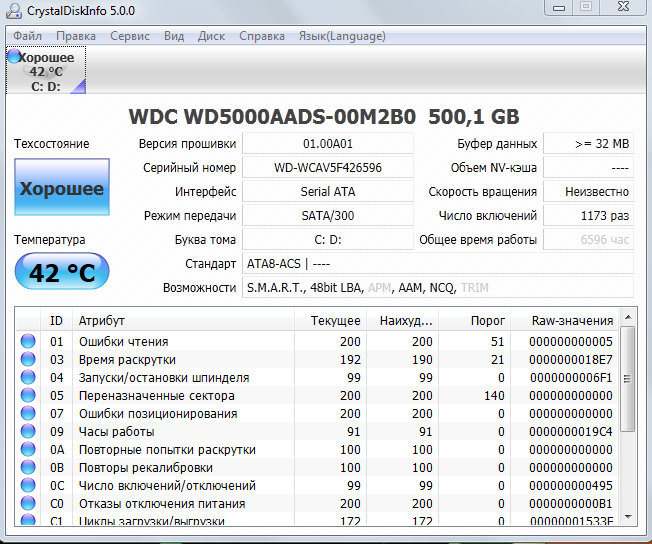652x544 pixels.
Task: Click status orb for Отказы отключения питания row
Action: (x=28, y=503)
